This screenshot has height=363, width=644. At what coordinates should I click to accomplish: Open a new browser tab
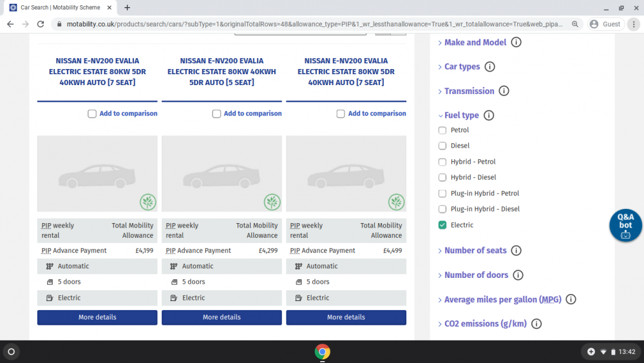tap(128, 7)
